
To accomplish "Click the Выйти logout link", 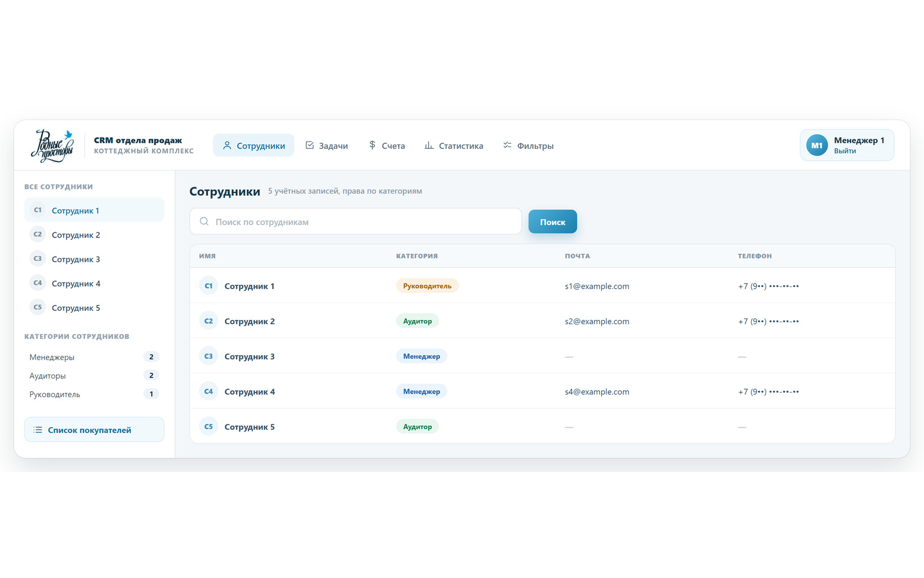I will [845, 151].
